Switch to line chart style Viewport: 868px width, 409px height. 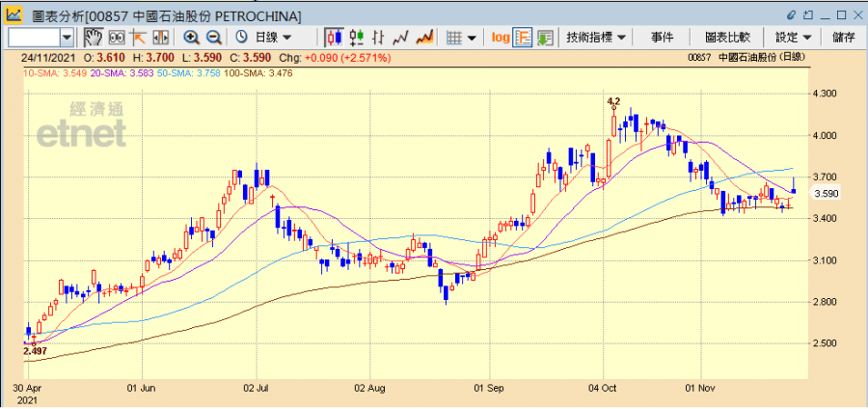402,37
